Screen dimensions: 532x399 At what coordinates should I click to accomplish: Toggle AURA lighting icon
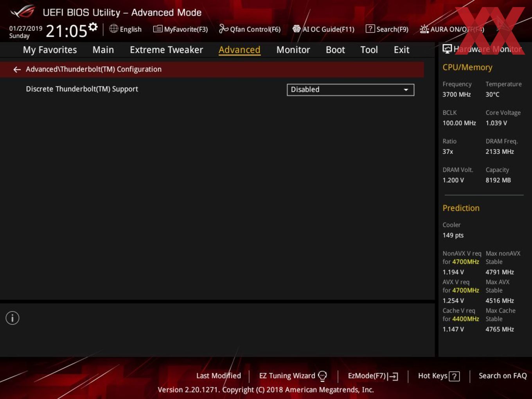click(x=424, y=29)
